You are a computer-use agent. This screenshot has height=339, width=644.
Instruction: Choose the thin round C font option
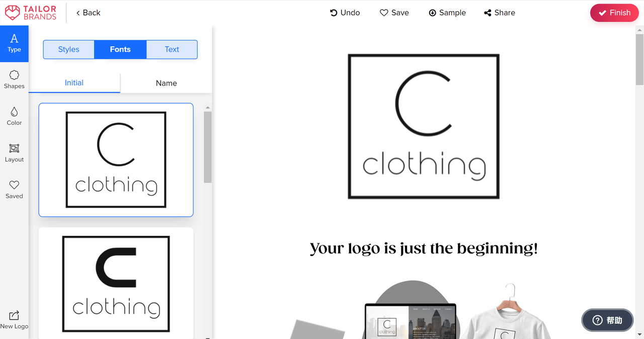pos(116,160)
